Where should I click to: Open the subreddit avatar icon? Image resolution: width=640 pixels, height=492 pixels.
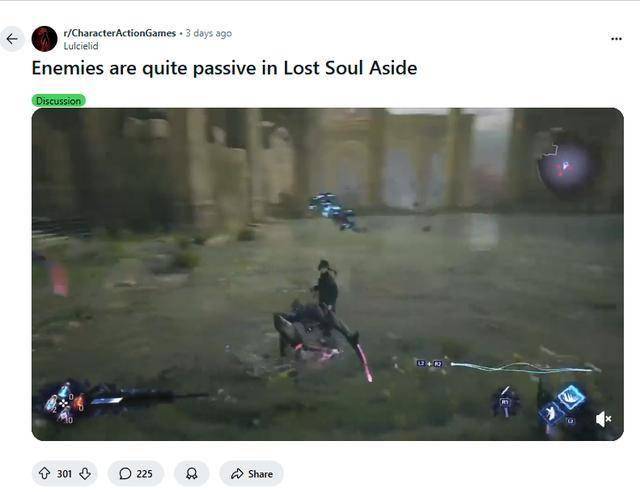click(44, 39)
